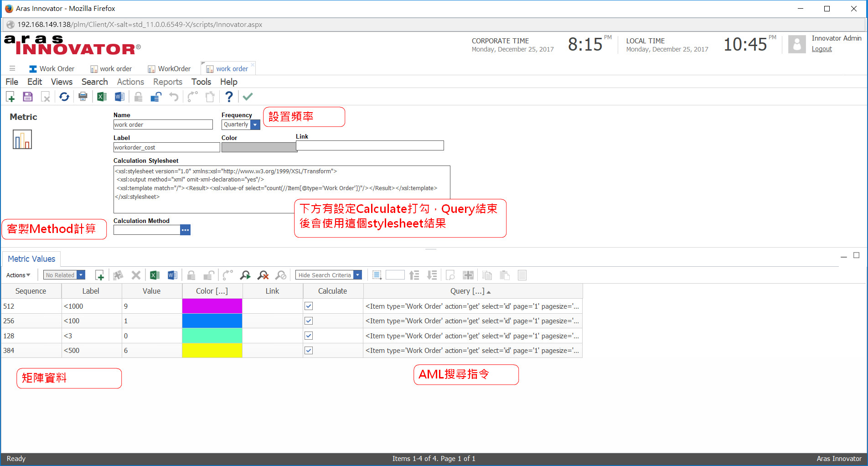The width and height of the screenshot is (868, 466).
Task: Click the Calculate column header
Action: click(332, 291)
